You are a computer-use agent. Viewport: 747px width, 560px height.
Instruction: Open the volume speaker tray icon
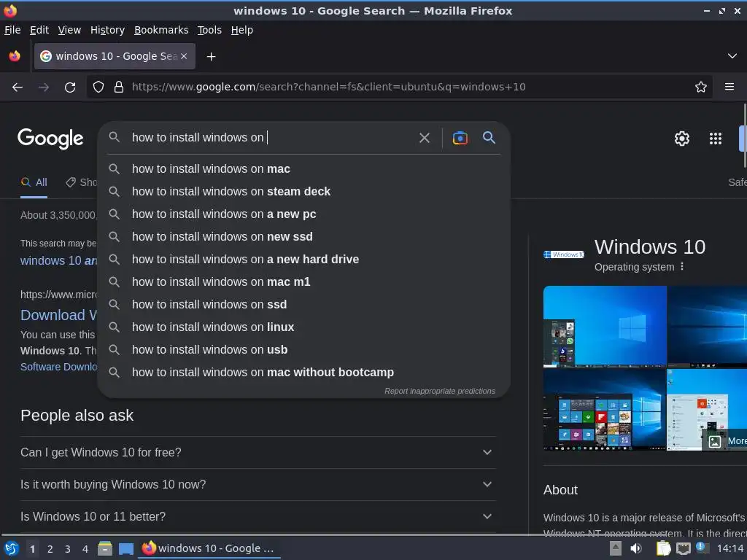[x=636, y=548]
